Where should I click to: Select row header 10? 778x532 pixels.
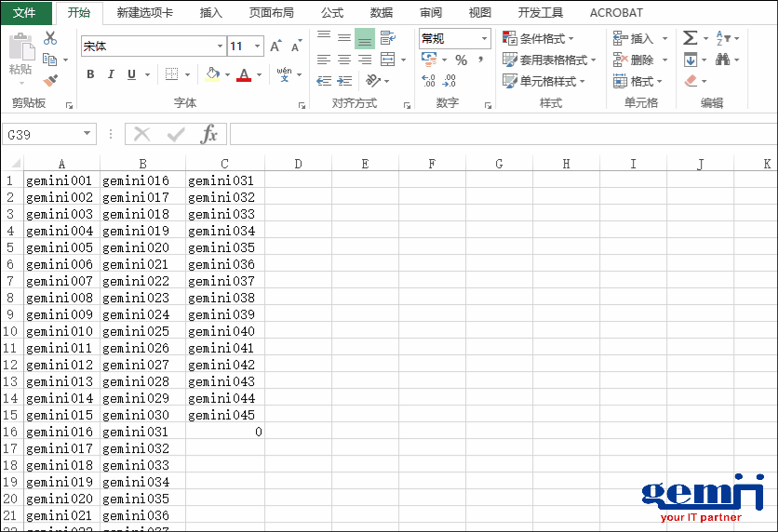point(10,331)
